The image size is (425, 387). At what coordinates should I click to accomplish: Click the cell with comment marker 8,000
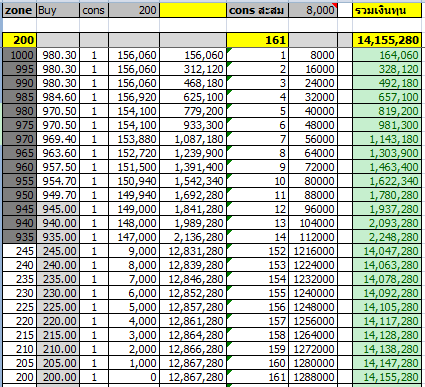click(313, 10)
